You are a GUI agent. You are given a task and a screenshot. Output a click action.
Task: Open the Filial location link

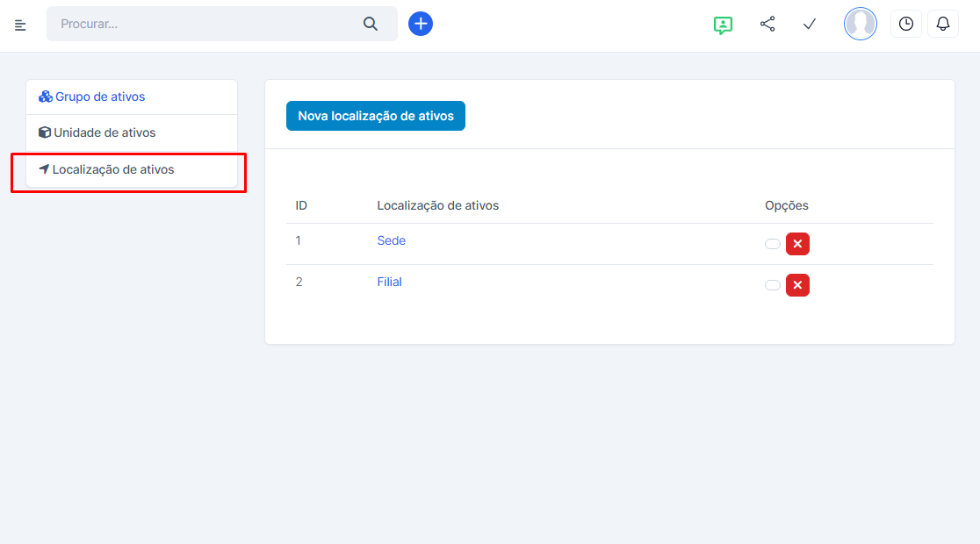[389, 282]
